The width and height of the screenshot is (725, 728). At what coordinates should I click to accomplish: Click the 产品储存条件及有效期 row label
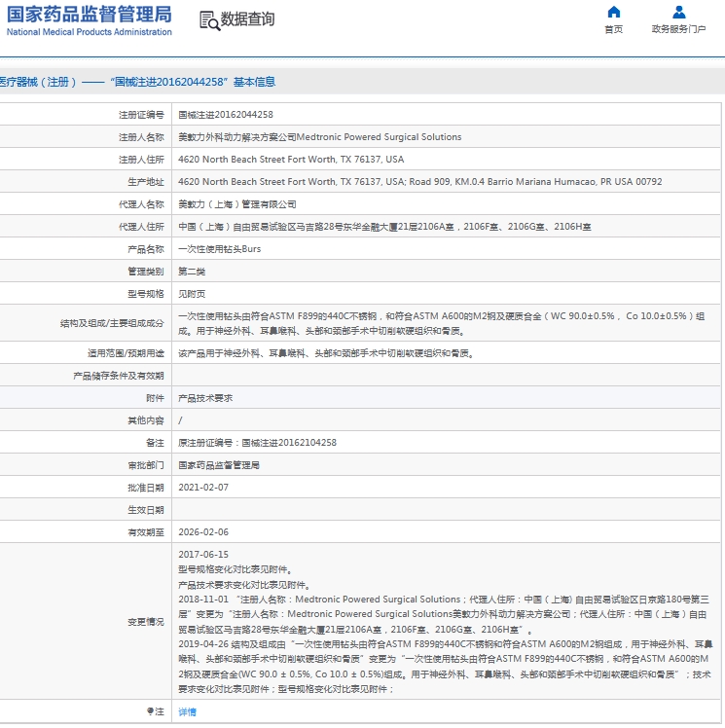pyautogui.click(x=119, y=376)
